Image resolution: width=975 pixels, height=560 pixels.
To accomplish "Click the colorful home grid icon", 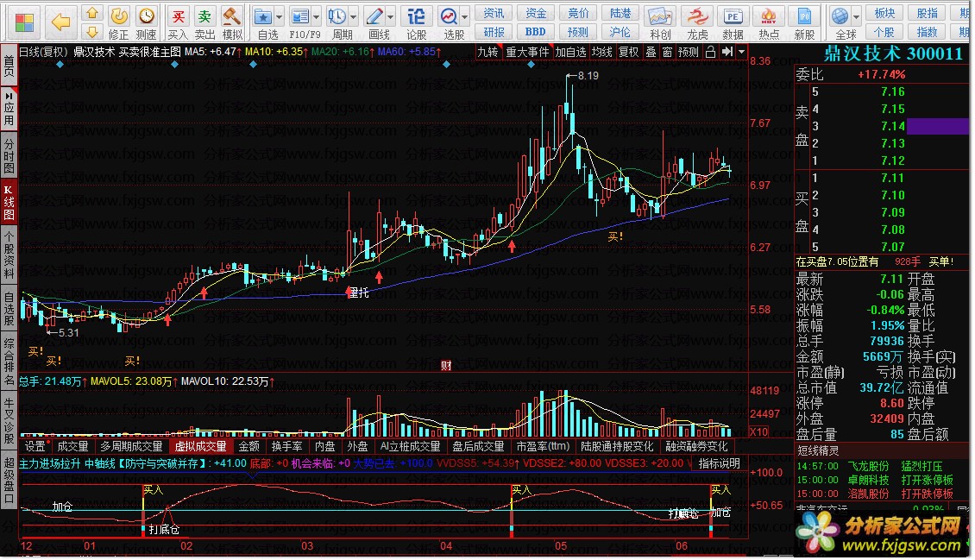I will coord(24,22).
